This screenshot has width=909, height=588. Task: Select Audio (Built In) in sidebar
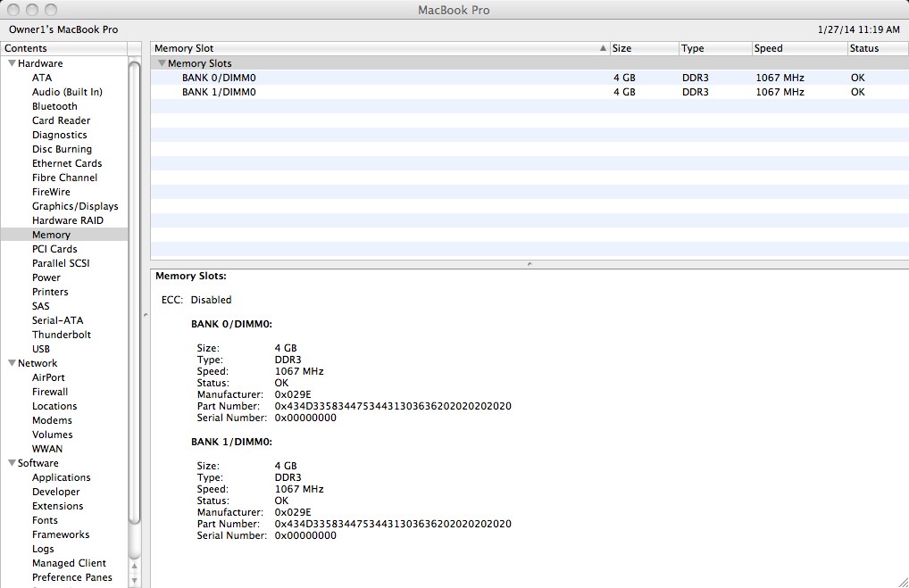point(67,92)
